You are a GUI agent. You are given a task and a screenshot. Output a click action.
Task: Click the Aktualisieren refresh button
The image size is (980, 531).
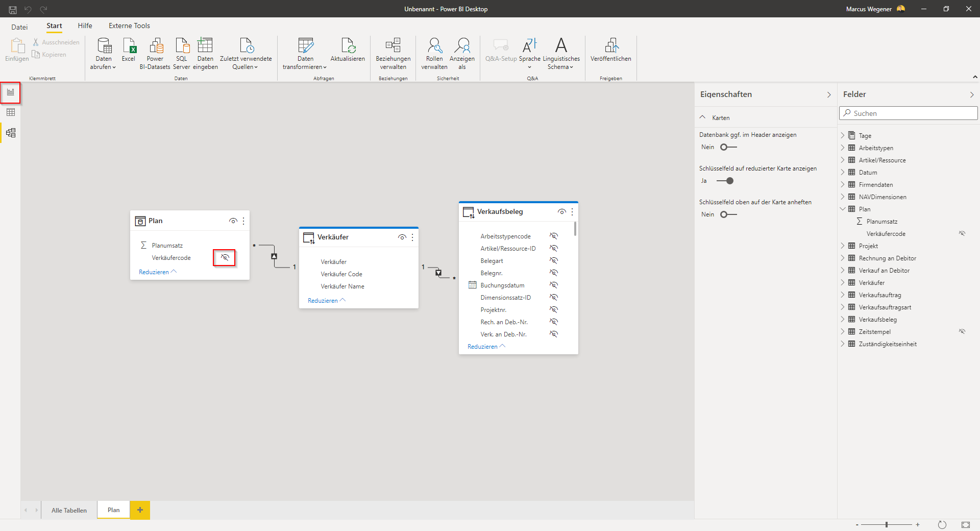click(348, 50)
